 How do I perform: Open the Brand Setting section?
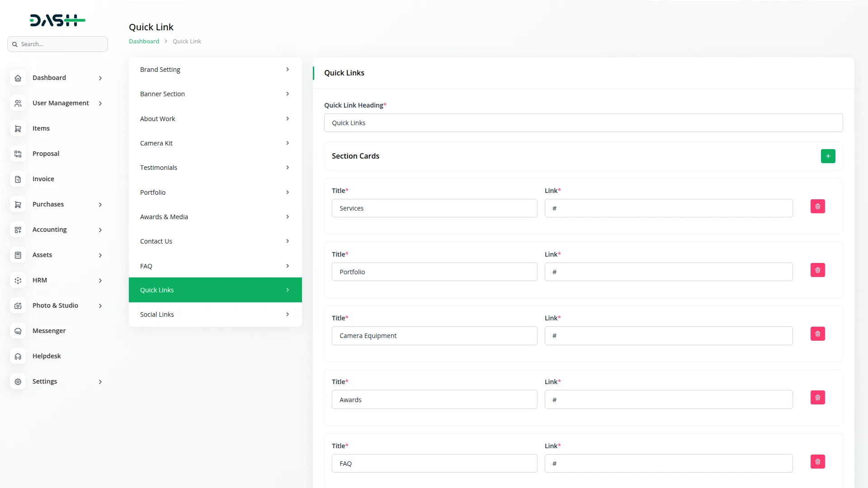click(x=215, y=70)
